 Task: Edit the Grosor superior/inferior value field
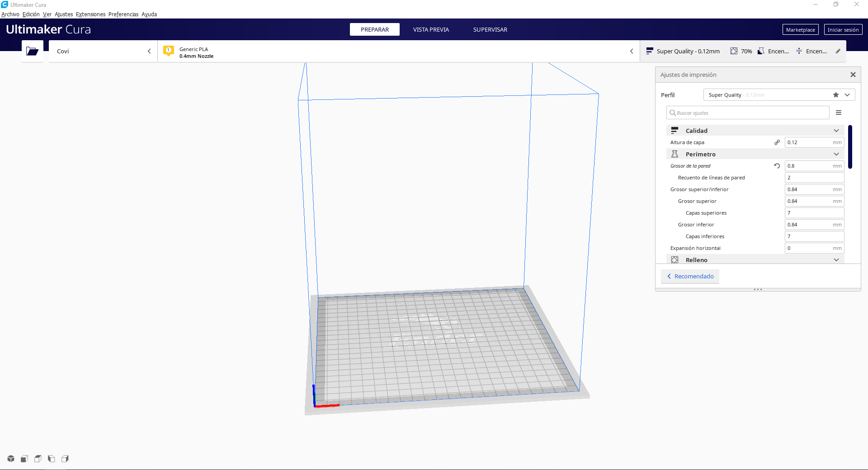point(815,189)
